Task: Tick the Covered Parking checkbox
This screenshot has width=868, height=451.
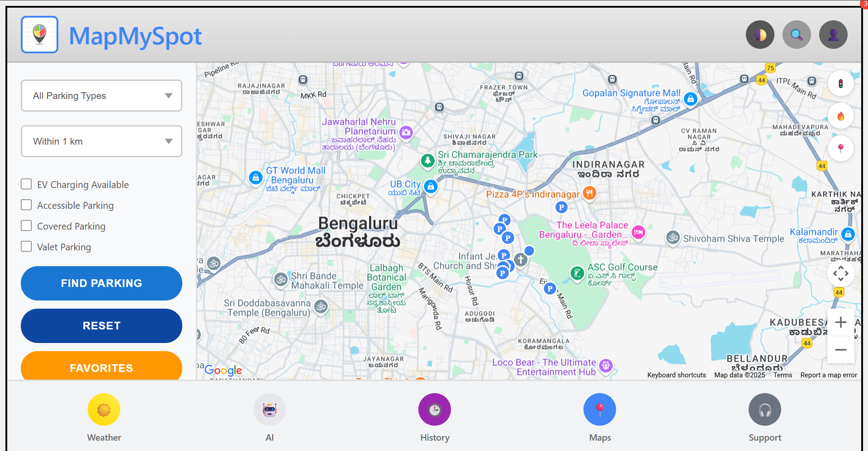Action: [26, 225]
